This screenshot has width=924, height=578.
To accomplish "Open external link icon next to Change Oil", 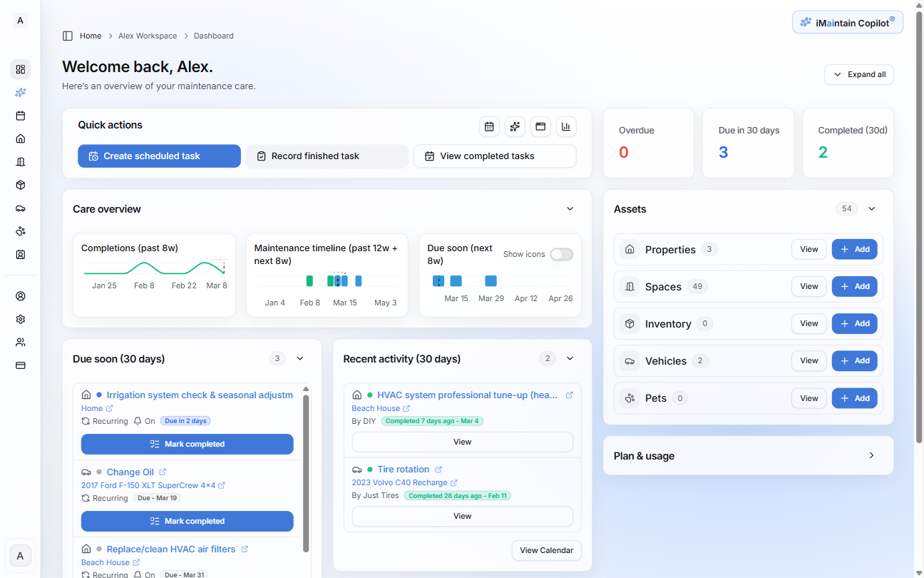I will pyautogui.click(x=163, y=472).
